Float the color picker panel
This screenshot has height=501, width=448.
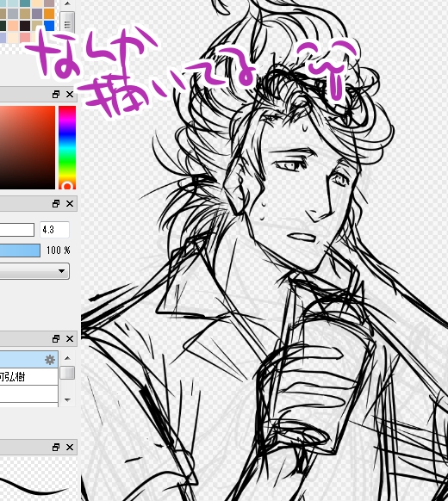click(x=56, y=94)
